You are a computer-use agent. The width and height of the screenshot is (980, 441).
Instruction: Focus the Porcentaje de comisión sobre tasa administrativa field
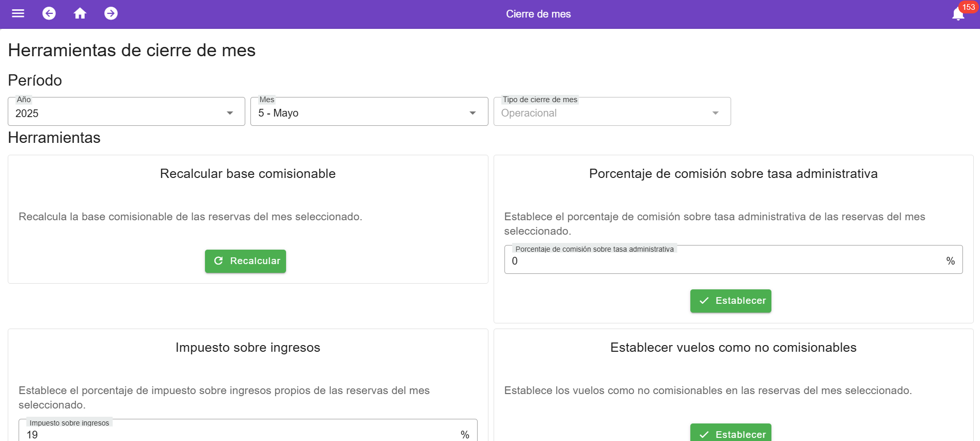[723, 261]
